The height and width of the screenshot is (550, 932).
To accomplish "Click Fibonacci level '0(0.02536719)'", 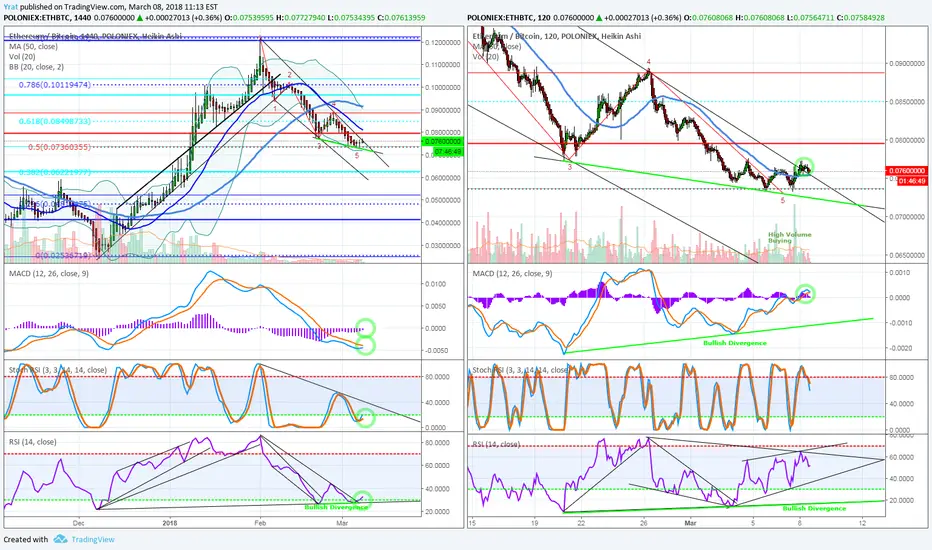I will [63, 256].
